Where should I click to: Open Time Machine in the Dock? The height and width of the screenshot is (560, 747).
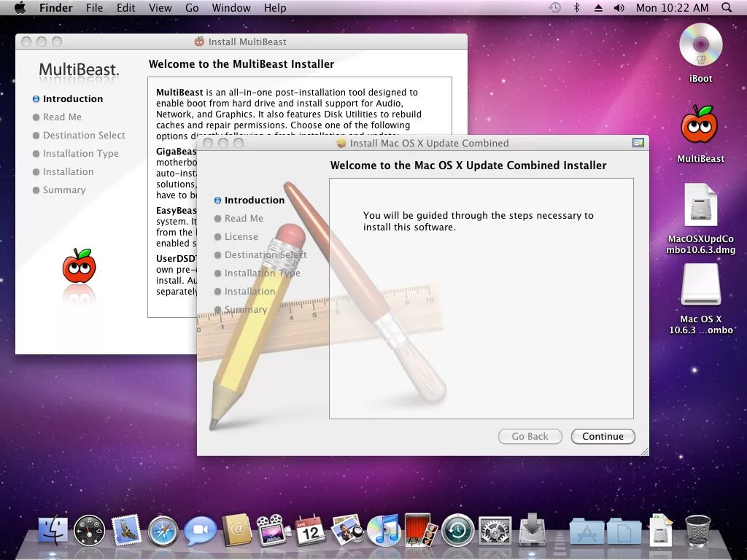pos(457,530)
